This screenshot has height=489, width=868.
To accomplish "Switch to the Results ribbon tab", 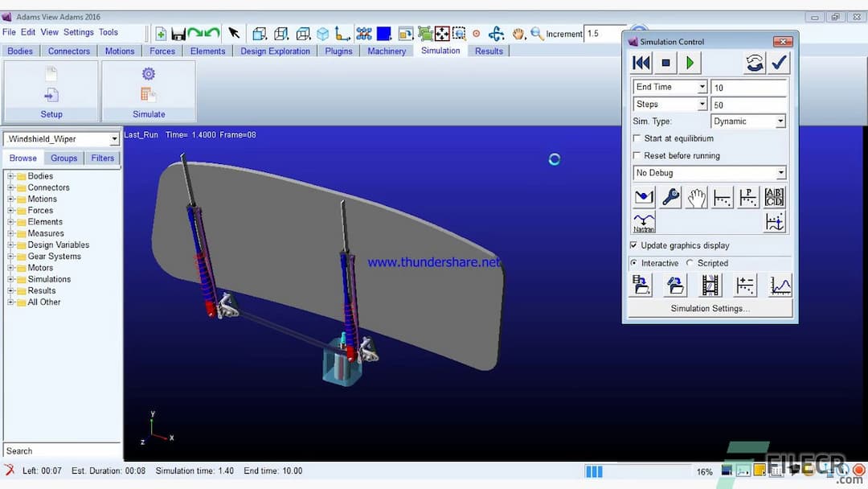I will (x=488, y=51).
